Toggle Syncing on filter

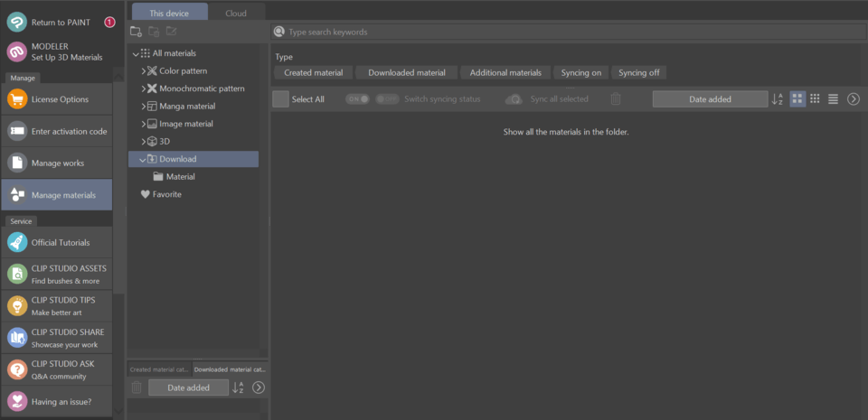(x=581, y=73)
